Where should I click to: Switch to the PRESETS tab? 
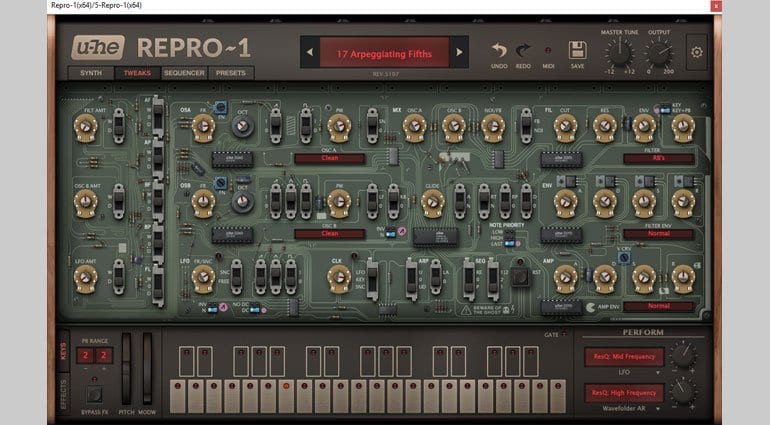click(230, 73)
